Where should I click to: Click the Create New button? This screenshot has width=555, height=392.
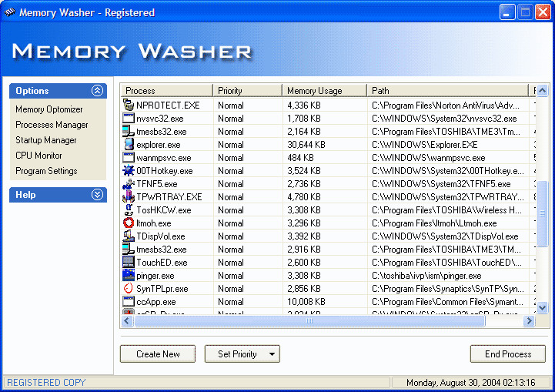[x=158, y=353]
